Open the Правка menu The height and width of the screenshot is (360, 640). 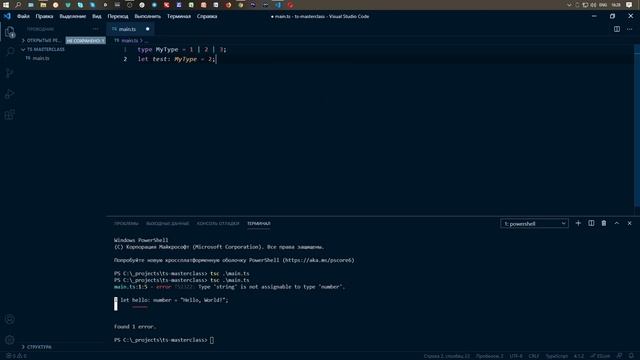(44, 16)
